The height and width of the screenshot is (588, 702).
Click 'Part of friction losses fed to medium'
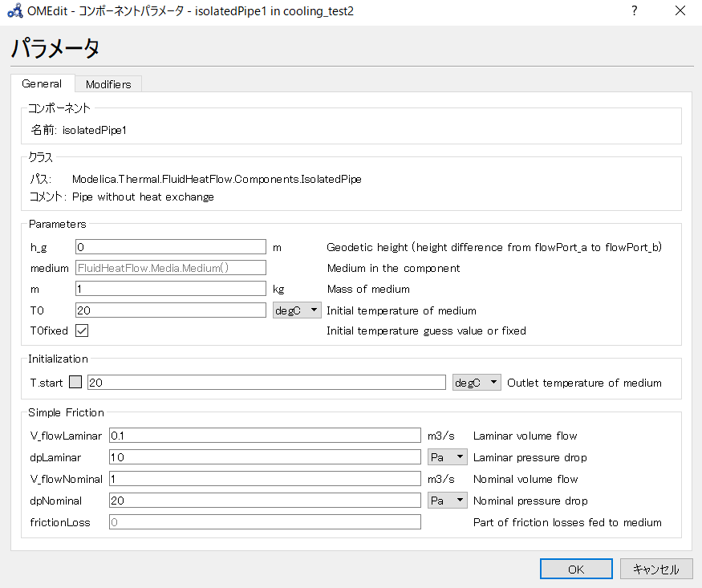point(567,522)
